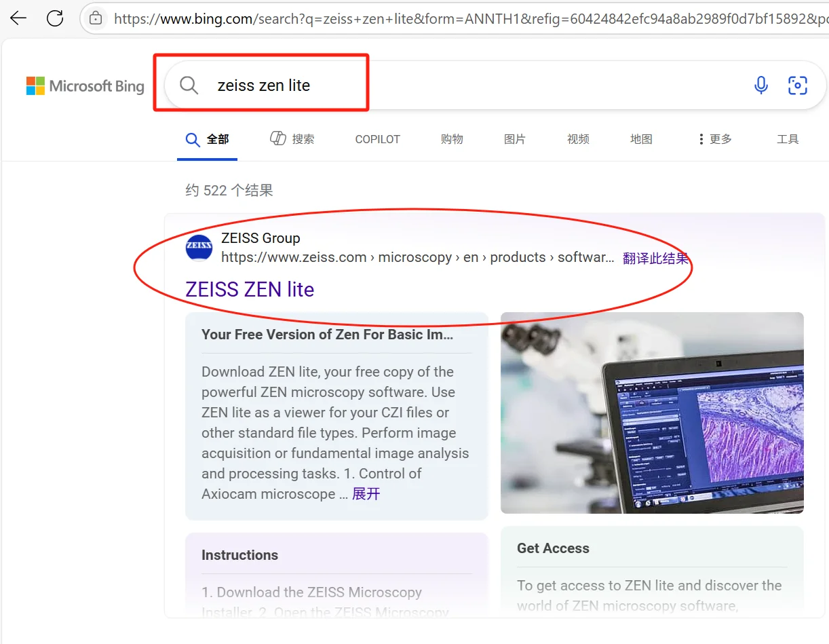Open visual search with the camera icon
829x644 pixels.
(797, 85)
